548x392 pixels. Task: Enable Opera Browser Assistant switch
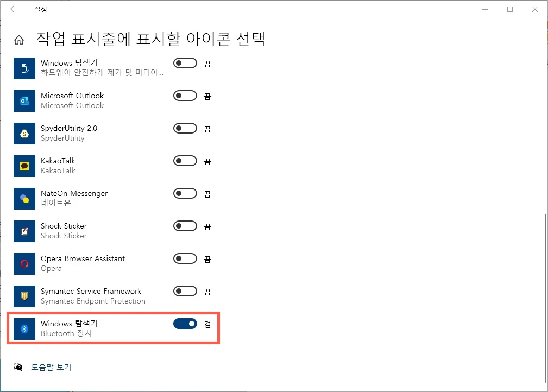coord(185,258)
